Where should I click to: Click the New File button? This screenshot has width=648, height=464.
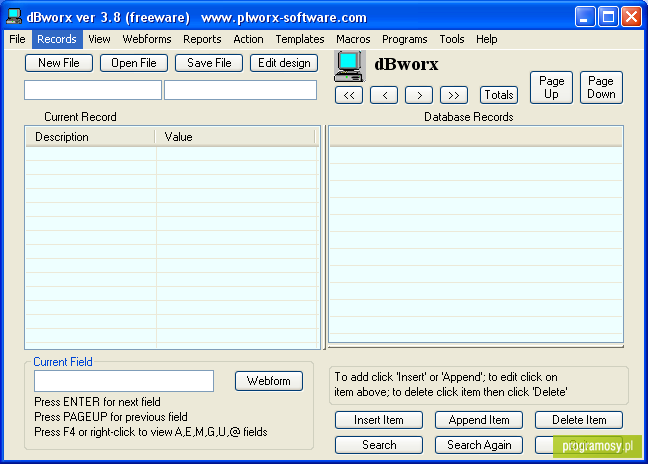(x=59, y=63)
